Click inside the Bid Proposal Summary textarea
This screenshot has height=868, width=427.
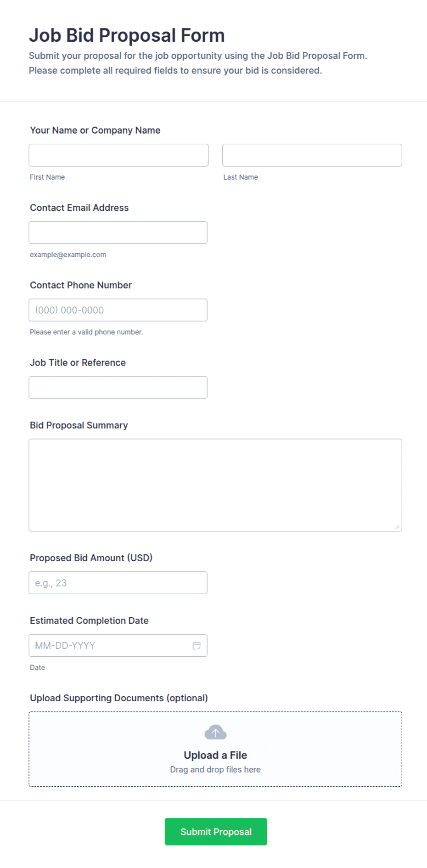(215, 485)
